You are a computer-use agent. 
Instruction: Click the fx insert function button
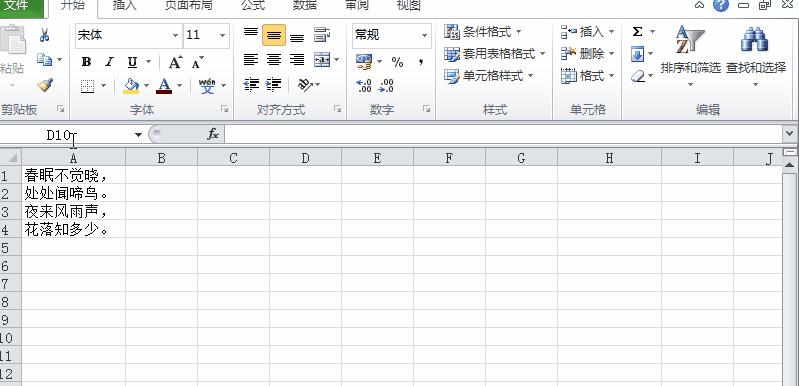(213, 134)
